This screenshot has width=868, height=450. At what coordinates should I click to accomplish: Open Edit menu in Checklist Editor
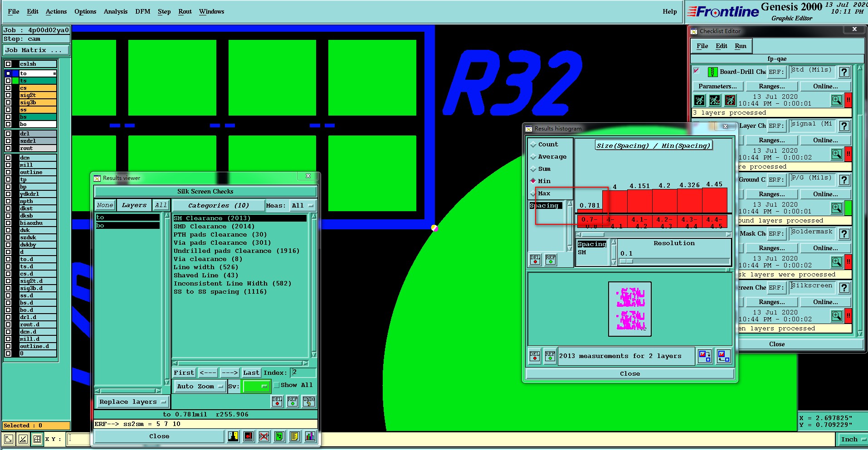722,46
